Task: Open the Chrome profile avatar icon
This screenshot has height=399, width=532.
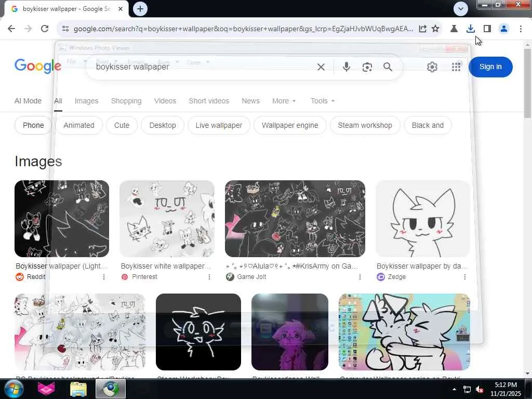Action: pos(504,29)
